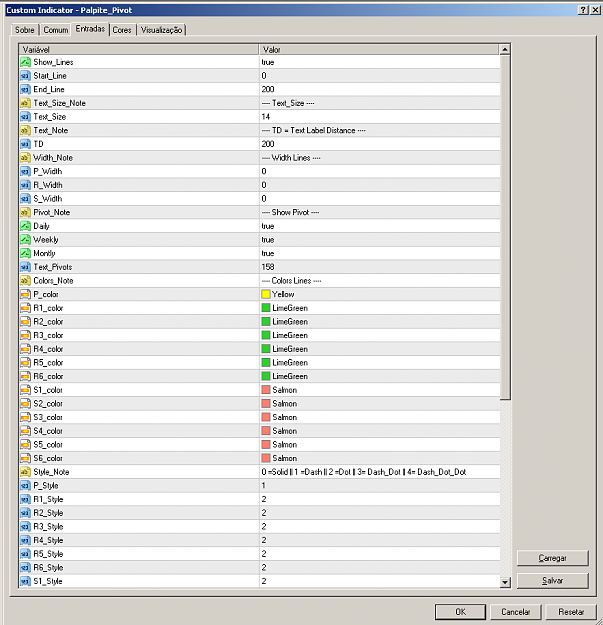603x625 pixels.
Task: Click the Variável column header
Action: point(139,49)
